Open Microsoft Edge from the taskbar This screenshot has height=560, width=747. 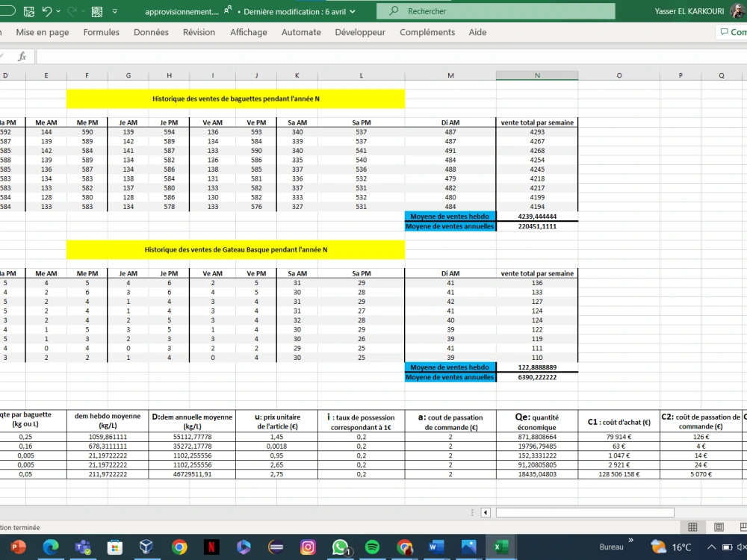coord(51,547)
